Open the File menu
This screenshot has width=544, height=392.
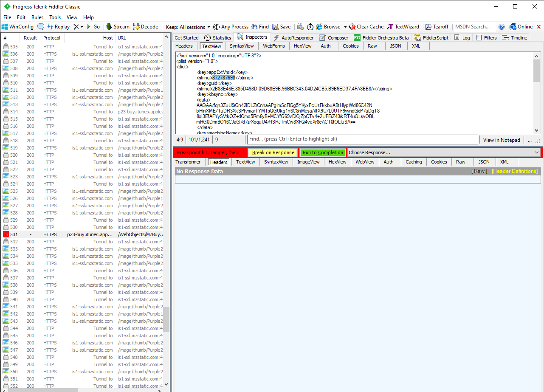pos(7,17)
